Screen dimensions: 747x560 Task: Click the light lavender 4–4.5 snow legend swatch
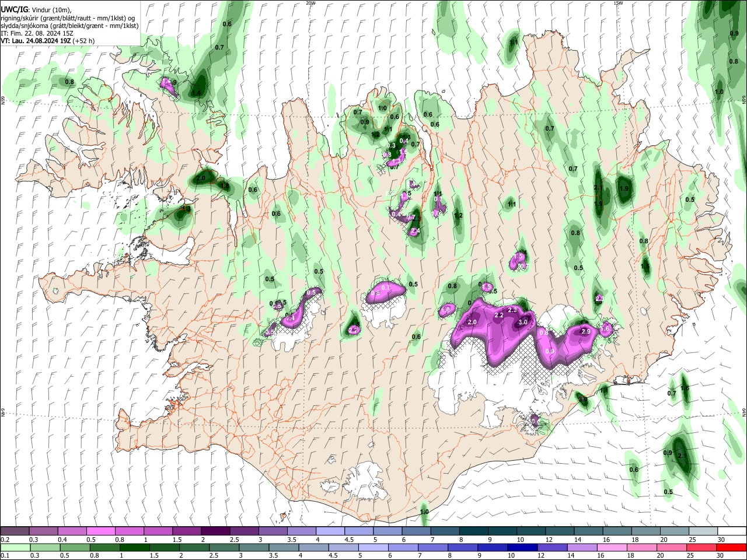[x=330, y=531]
